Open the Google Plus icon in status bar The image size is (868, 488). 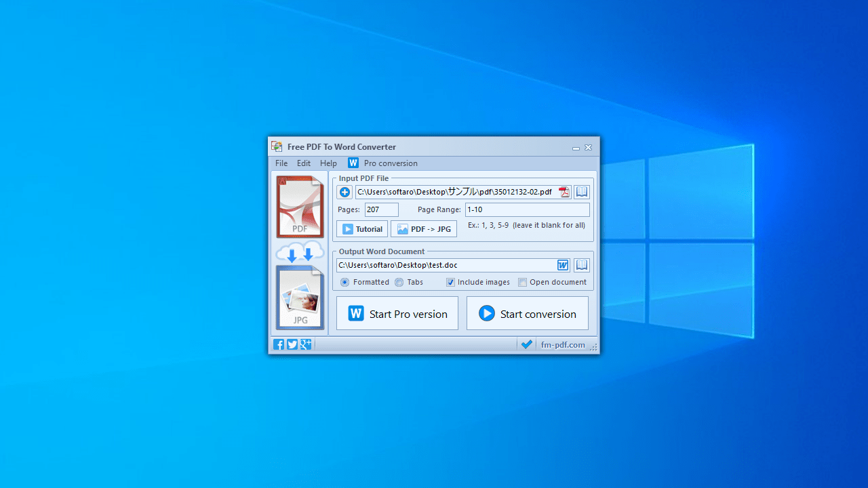306,344
